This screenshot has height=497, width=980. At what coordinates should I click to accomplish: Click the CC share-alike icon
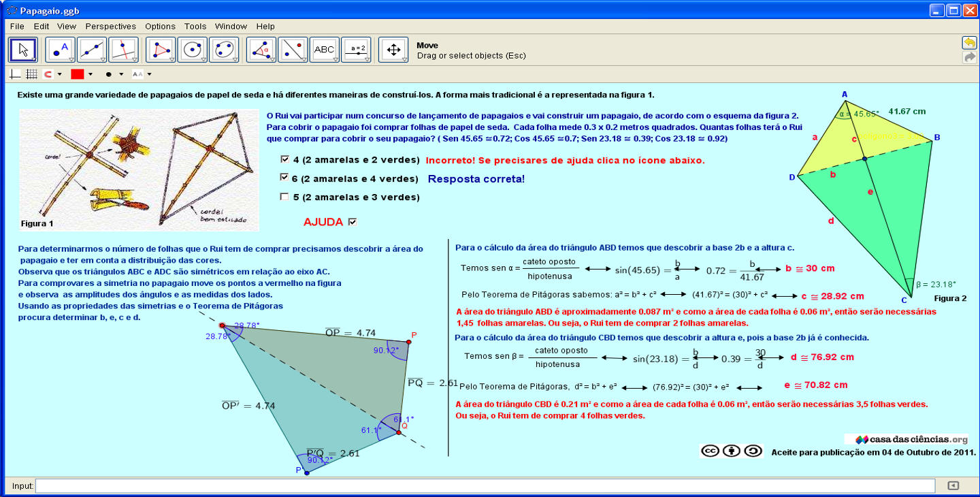coord(753,451)
